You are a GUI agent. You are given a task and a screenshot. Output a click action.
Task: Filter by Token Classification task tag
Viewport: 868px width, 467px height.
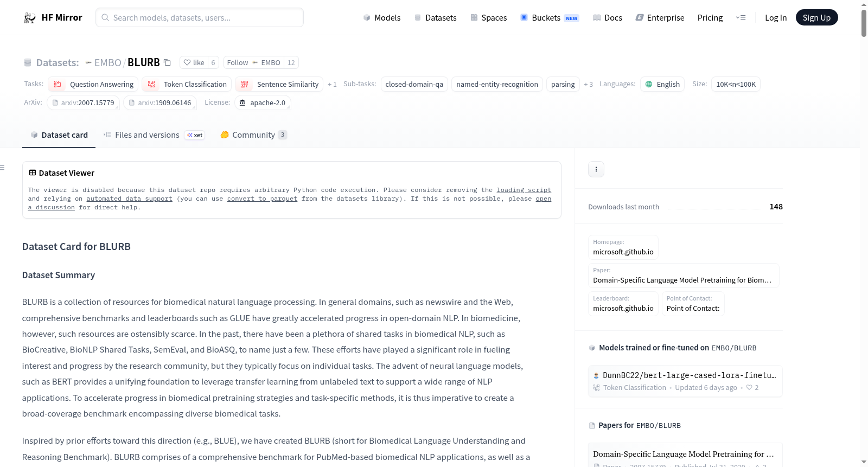(x=187, y=84)
